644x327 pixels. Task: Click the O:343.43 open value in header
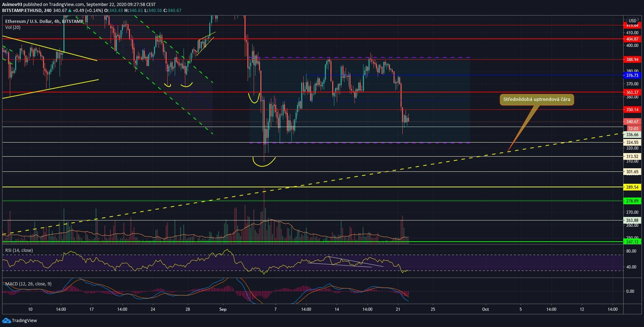(x=113, y=10)
